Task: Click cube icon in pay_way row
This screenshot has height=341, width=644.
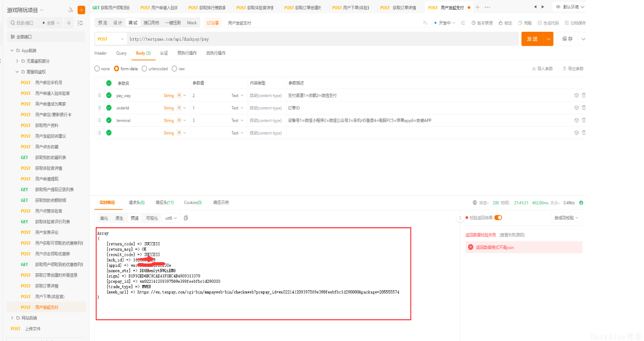Action: pyautogui.click(x=576, y=95)
